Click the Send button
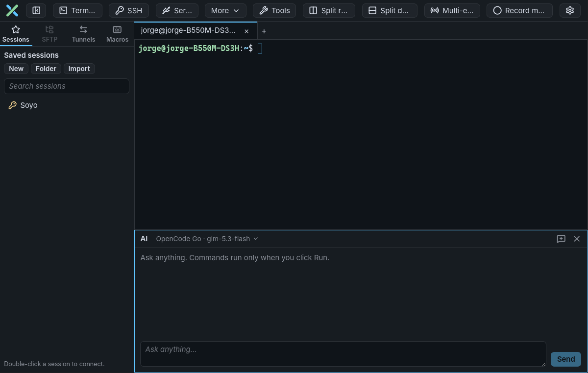This screenshot has height=373, width=588. (566, 359)
